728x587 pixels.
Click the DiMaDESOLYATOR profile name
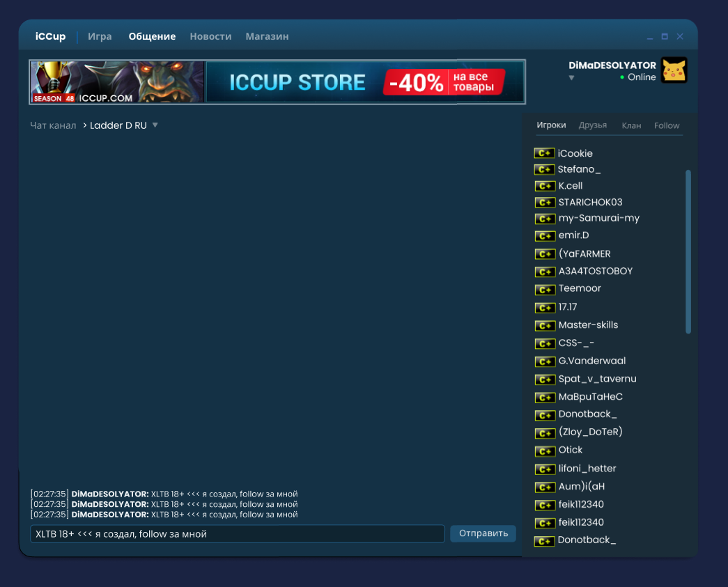(x=612, y=65)
